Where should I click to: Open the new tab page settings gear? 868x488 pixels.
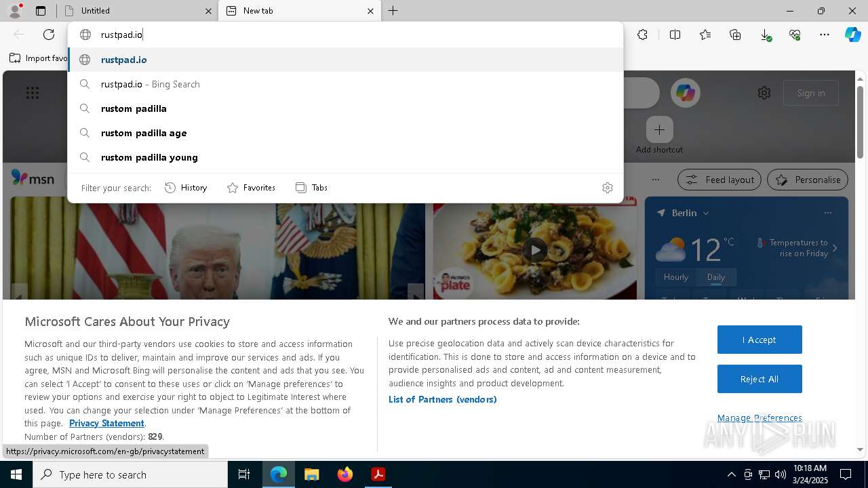[x=764, y=93]
